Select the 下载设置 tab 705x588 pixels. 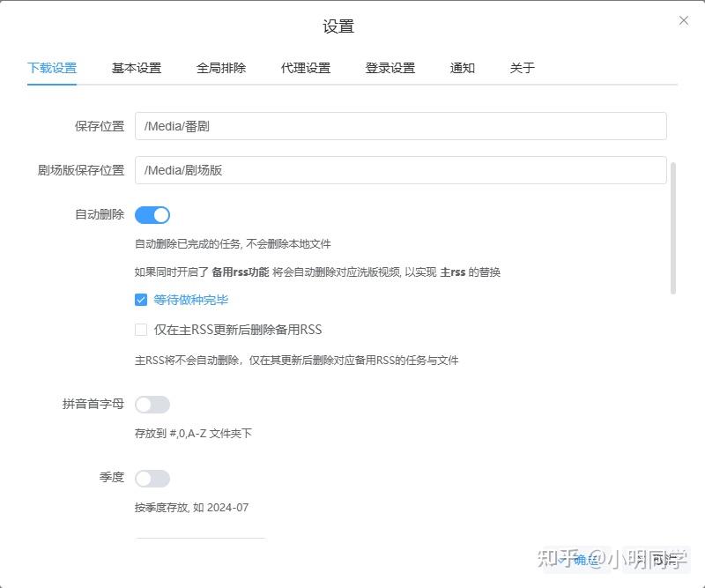tap(51, 67)
